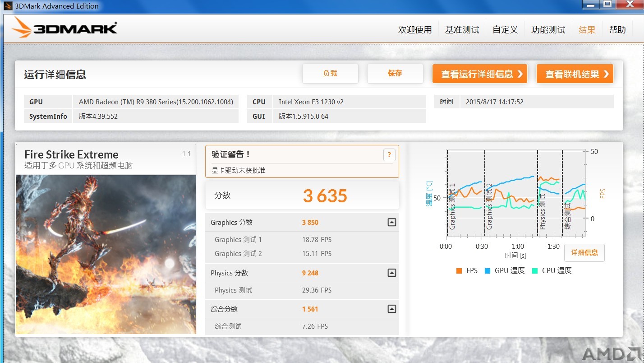Click the GPU field label
This screenshot has height=363, width=644.
click(x=36, y=102)
